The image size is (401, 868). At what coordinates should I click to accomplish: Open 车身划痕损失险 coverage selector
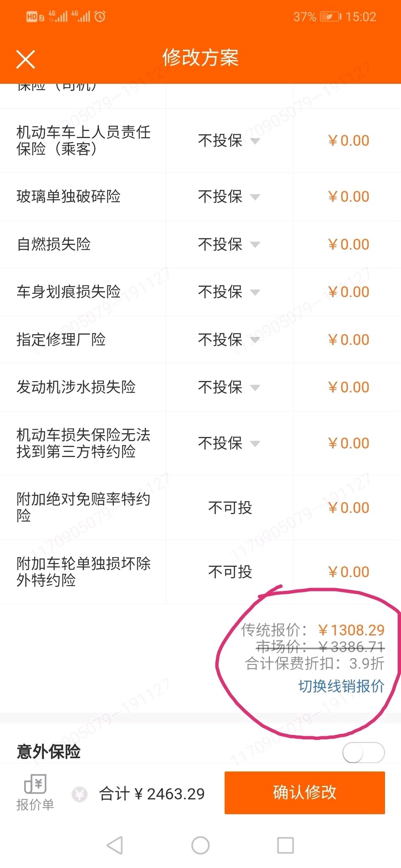pos(229,292)
